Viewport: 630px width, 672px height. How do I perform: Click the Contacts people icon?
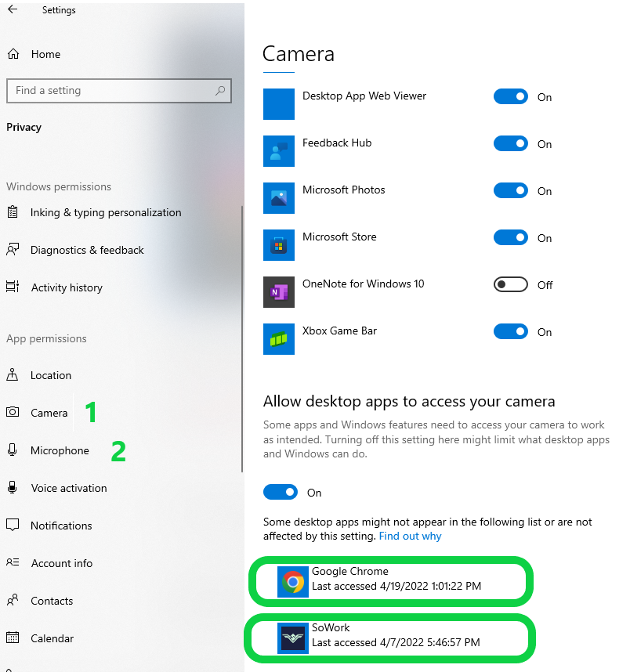click(13, 600)
